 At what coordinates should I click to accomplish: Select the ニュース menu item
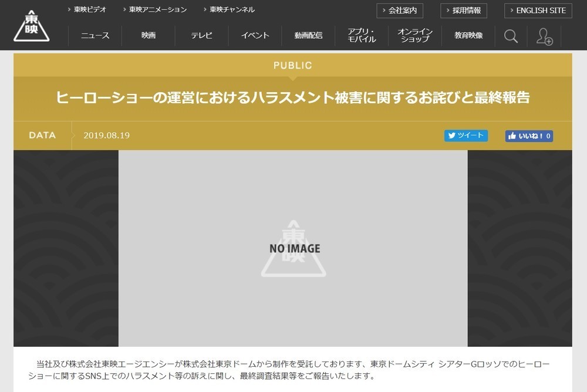[x=95, y=36]
